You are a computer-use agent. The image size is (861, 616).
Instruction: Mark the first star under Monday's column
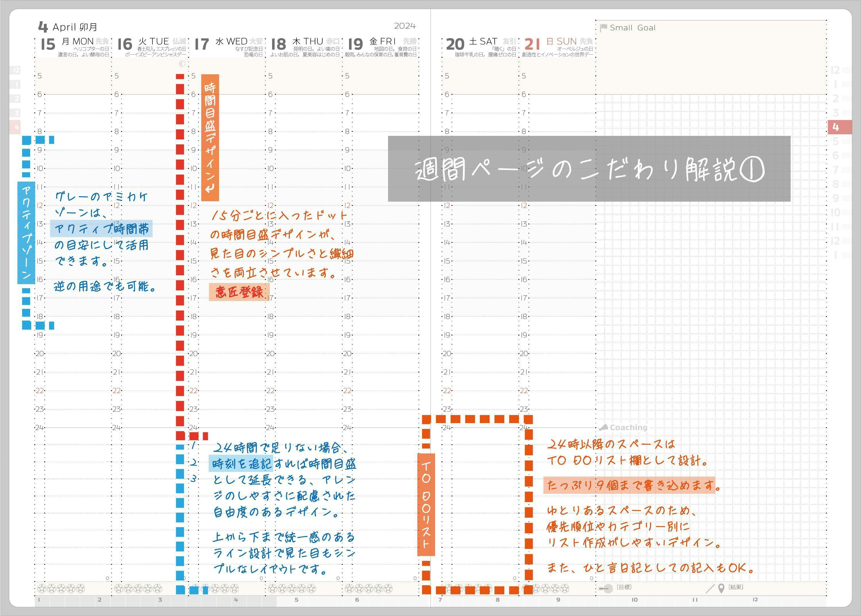point(42,589)
